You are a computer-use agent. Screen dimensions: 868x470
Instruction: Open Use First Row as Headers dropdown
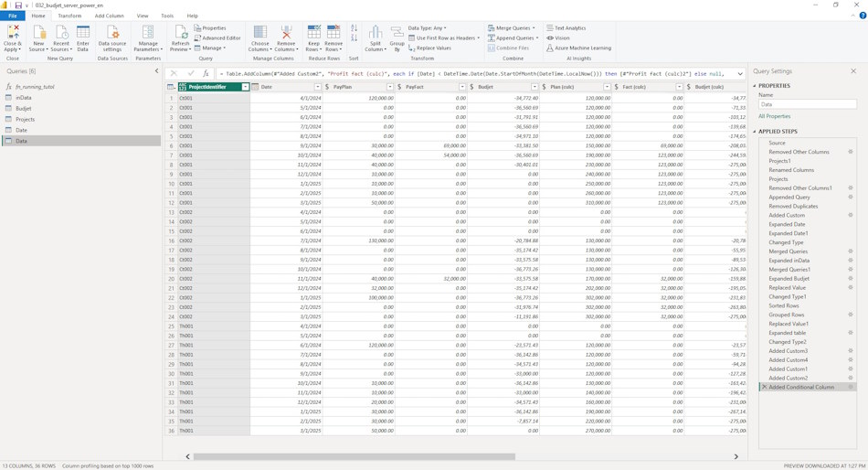click(x=444, y=37)
